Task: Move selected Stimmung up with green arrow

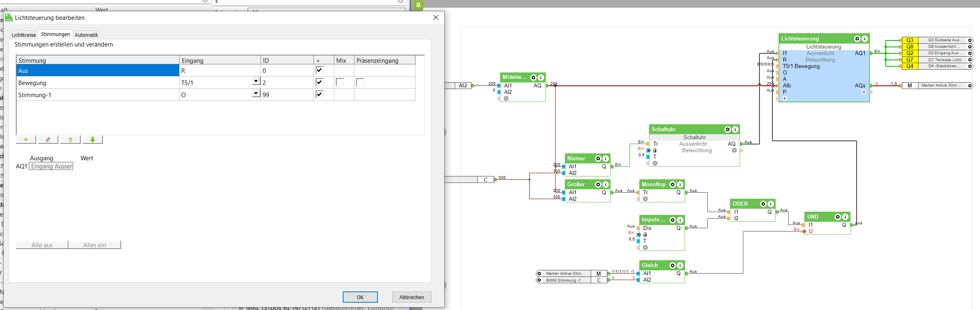Action: [x=70, y=140]
